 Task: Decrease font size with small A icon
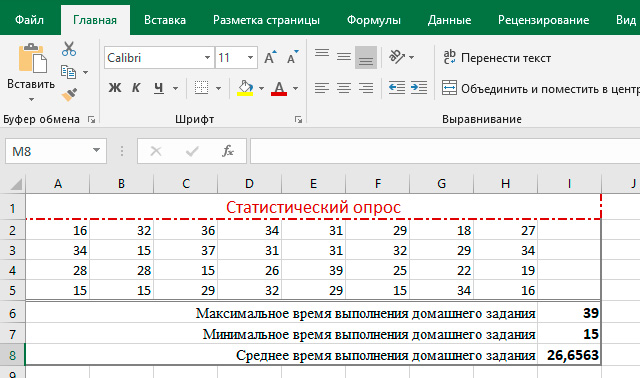coord(293,58)
